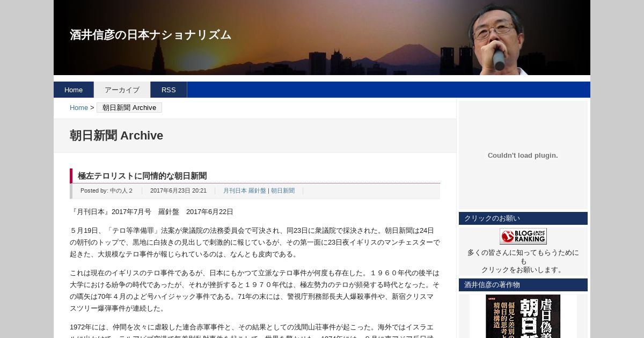Click the author text 中の人２
The image size is (644, 338).
(121, 190)
